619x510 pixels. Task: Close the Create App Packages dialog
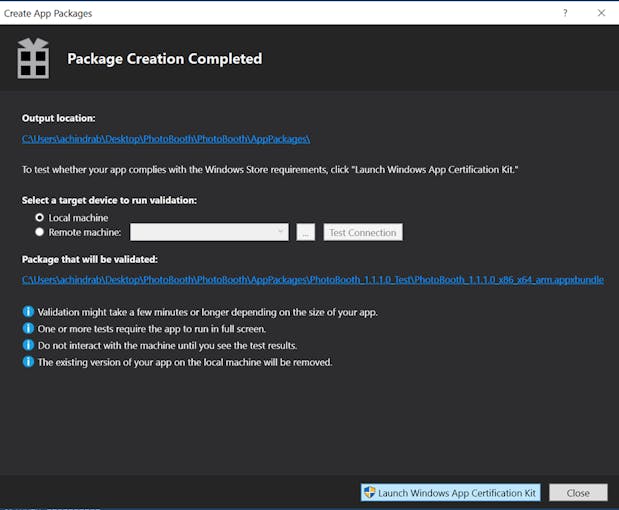(x=601, y=13)
